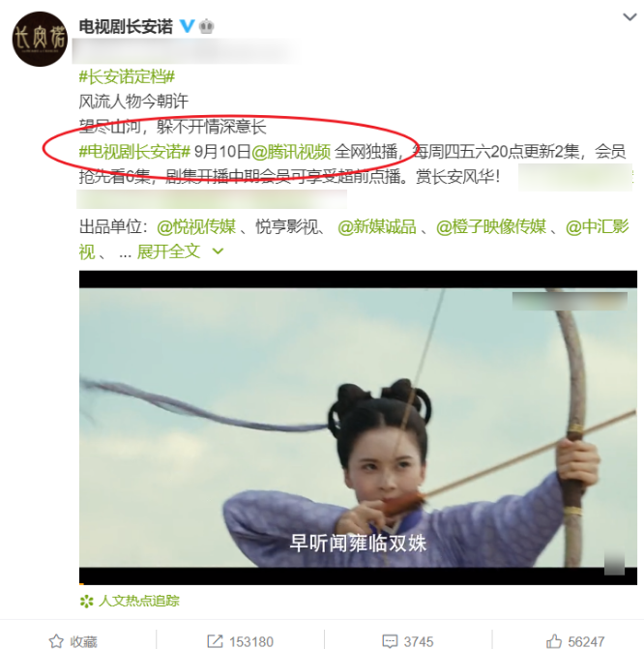Screen dimensions: 644x649
Task: Click the star 收藏 favorite icon
Action: click(56, 641)
